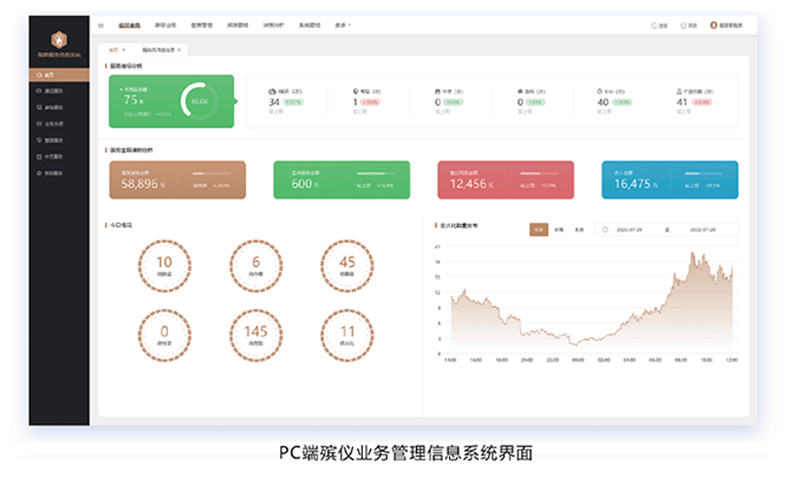The height and width of the screenshot is (480, 800).
Task: Close the second open page tab
Action: (179, 48)
